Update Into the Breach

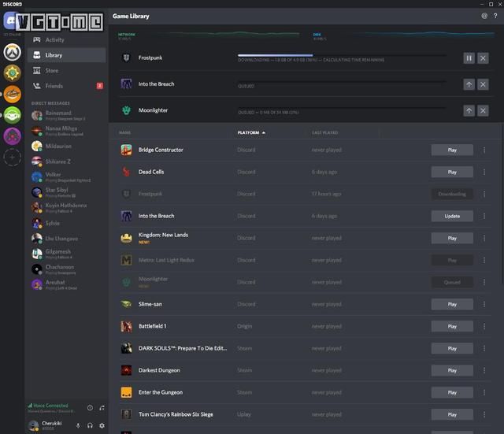(452, 216)
